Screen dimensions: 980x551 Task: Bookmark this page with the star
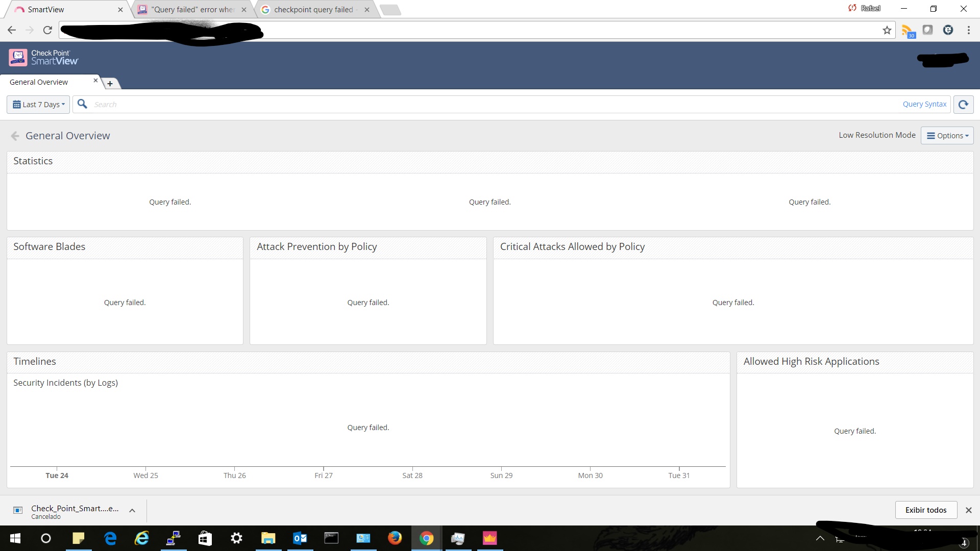pos(887,30)
